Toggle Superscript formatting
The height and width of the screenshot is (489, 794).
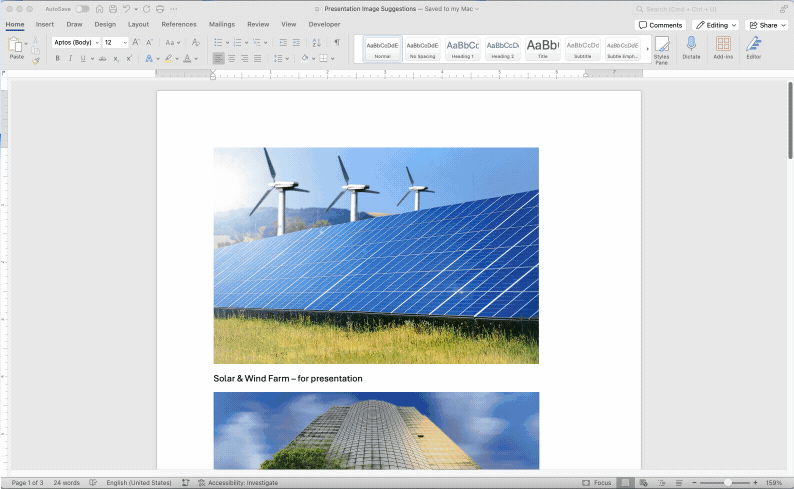(129, 59)
